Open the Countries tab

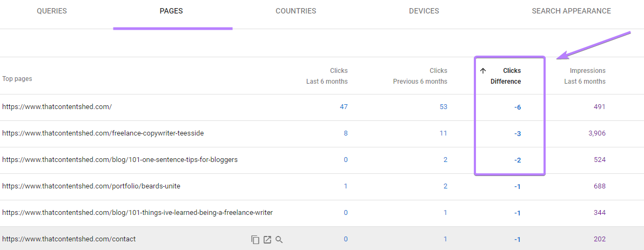tap(296, 11)
